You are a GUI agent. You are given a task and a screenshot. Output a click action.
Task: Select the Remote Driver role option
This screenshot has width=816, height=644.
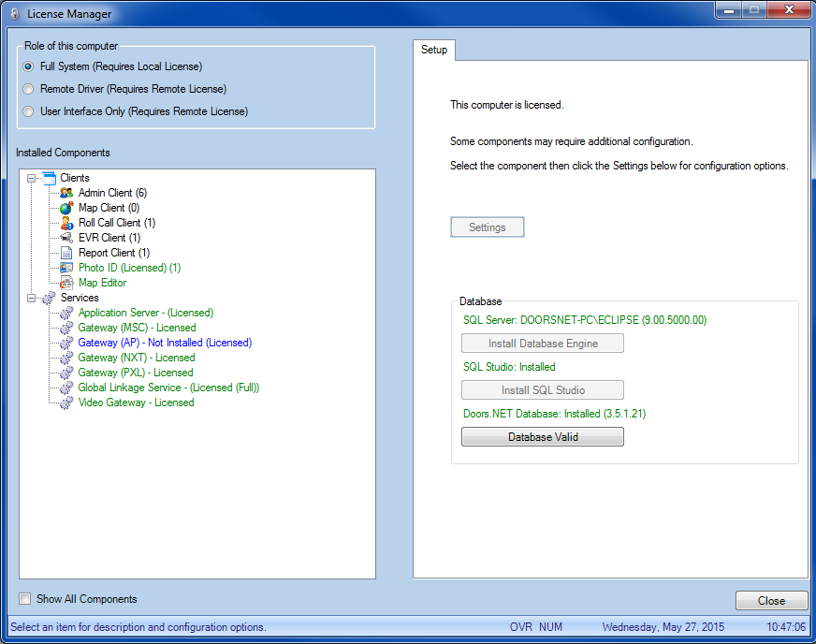click(29, 89)
